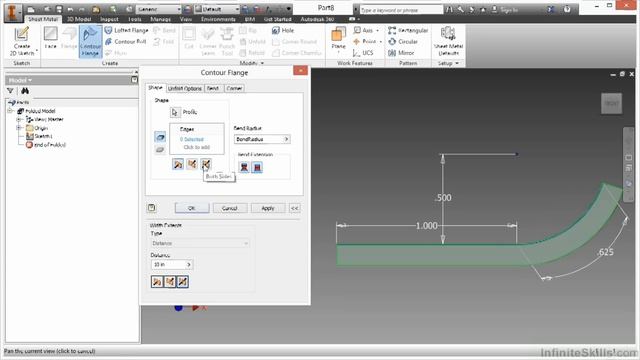Open the Bend Radius field arrow
Image resolution: width=640 pixels, height=360 pixels.
point(286,139)
